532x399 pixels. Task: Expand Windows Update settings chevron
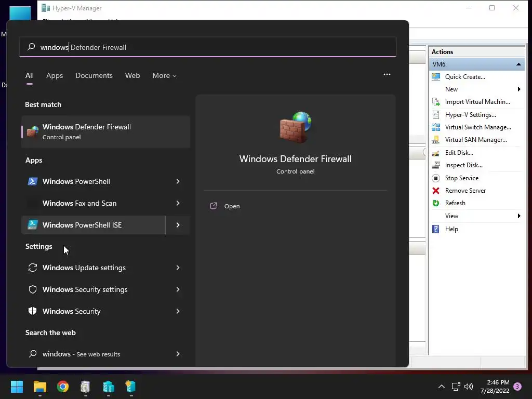click(178, 268)
